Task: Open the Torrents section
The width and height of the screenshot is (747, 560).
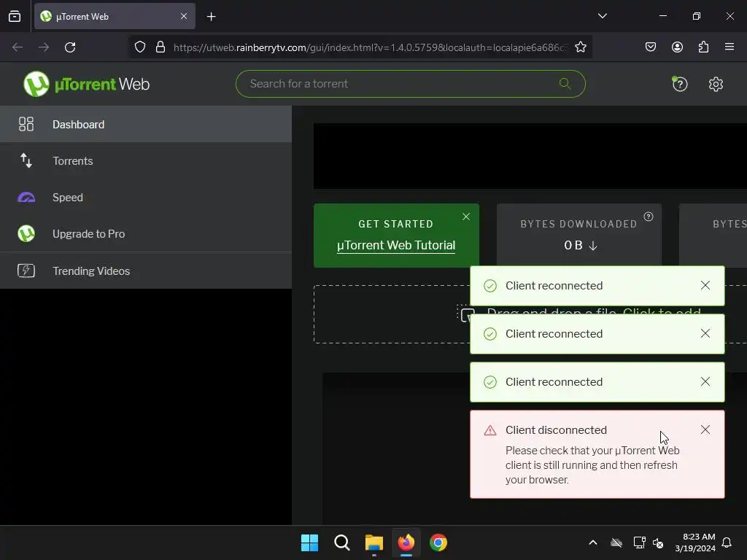Action: click(146, 161)
